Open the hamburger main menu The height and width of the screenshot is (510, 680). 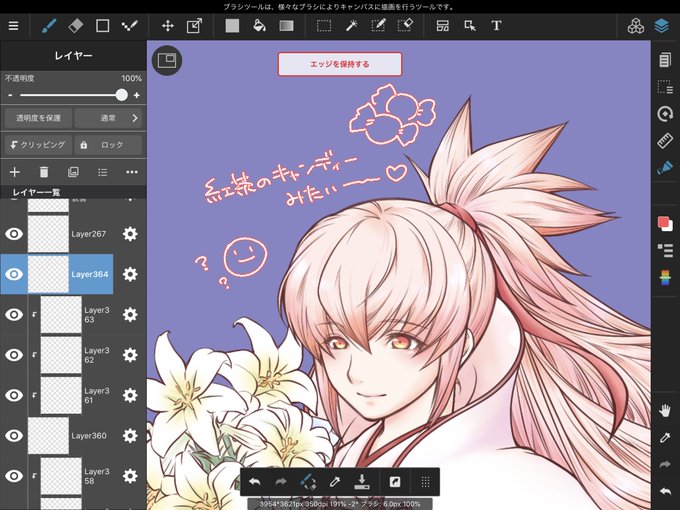pos(13,26)
